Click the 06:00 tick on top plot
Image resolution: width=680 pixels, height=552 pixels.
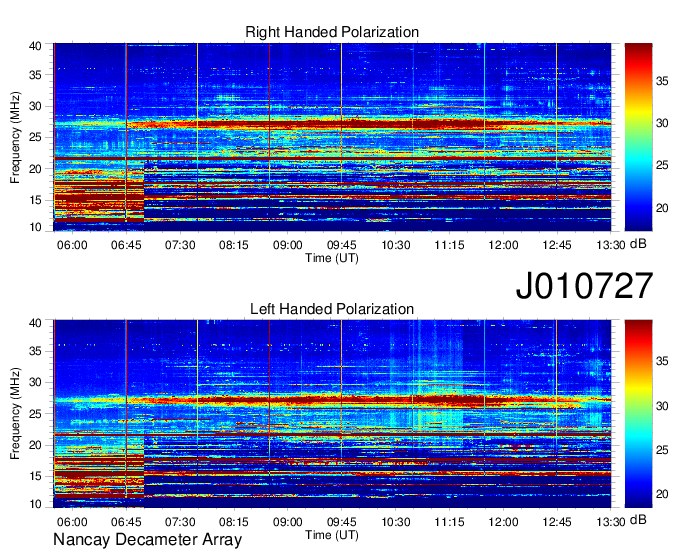click(72, 245)
